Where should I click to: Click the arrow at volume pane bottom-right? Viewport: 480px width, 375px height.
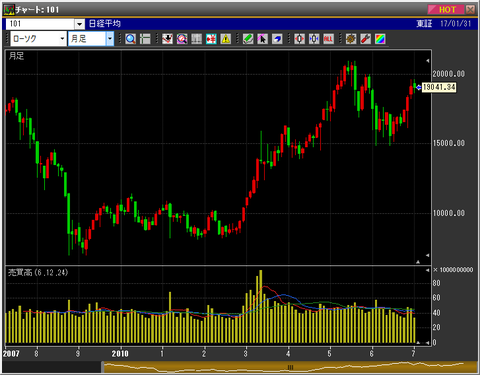427,343
